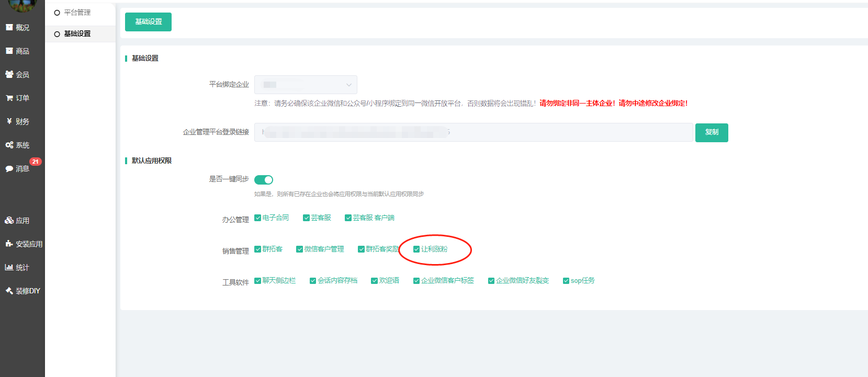Uncheck the 聊天侧边栏 checkbox
This screenshot has width=868, height=377.
tap(258, 281)
